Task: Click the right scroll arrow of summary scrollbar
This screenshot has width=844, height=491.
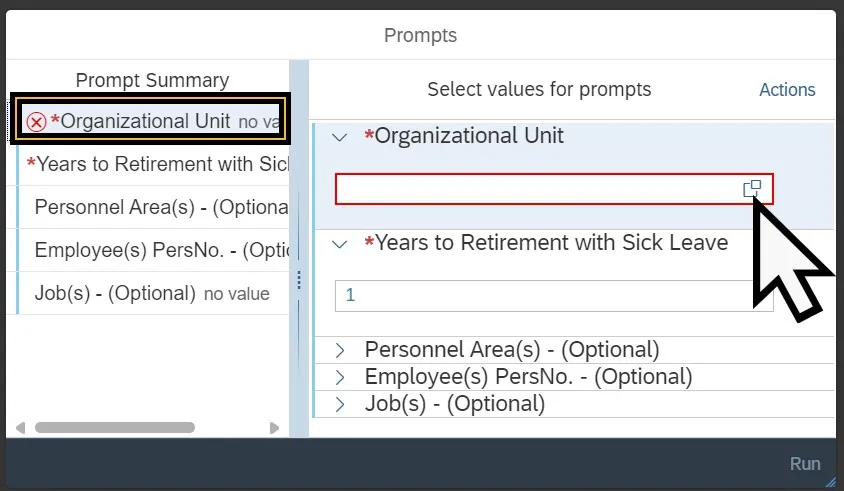Action: point(275,428)
